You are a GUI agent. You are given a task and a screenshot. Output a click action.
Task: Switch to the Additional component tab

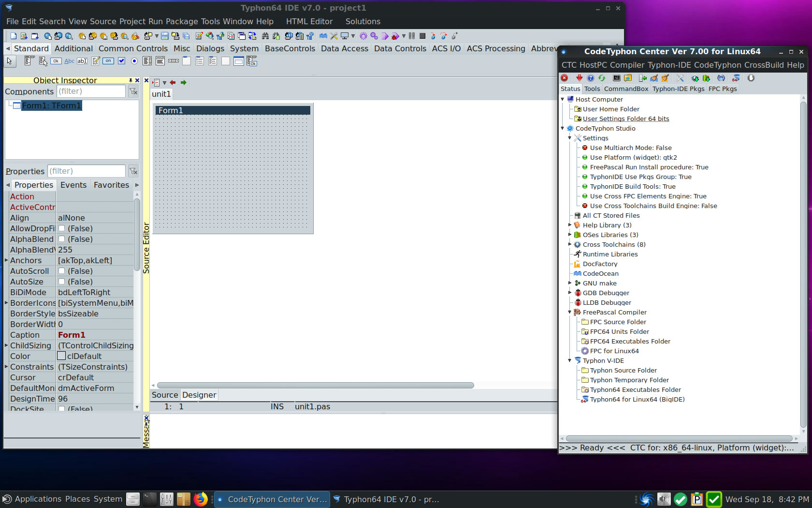(x=73, y=48)
